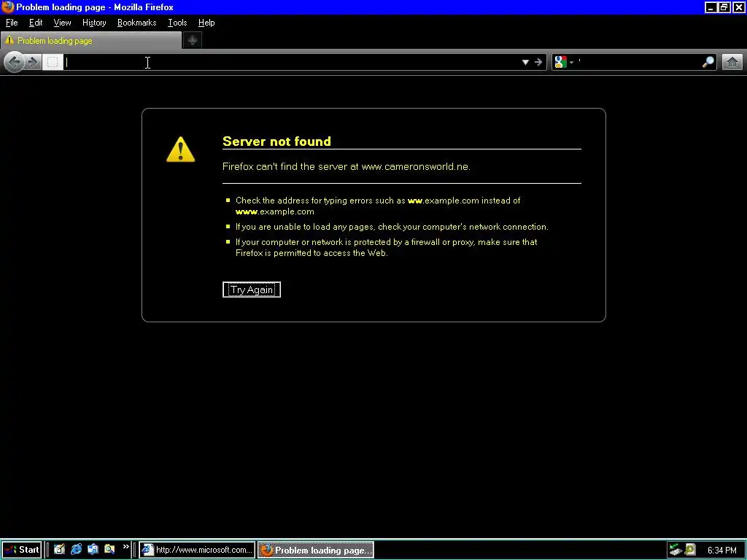747x560 pixels.
Task: Click the Forward navigation arrow
Action: (33, 62)
